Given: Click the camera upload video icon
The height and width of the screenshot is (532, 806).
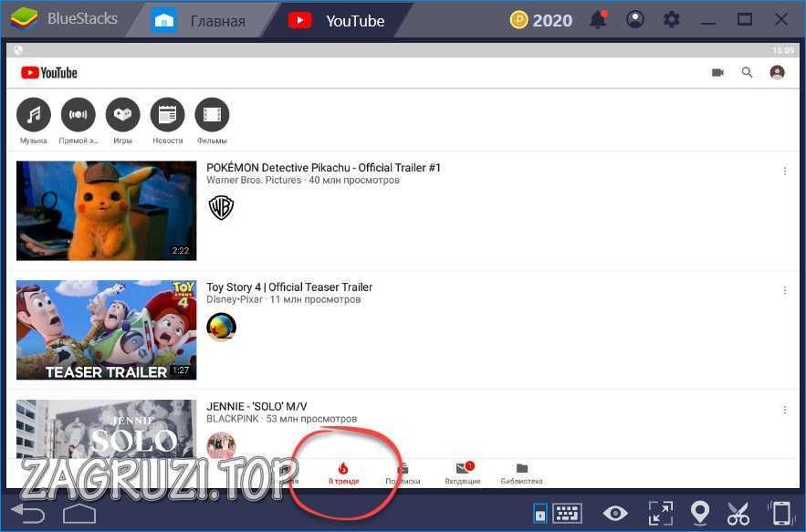Looking at the screenshot, I should [717, 72].
